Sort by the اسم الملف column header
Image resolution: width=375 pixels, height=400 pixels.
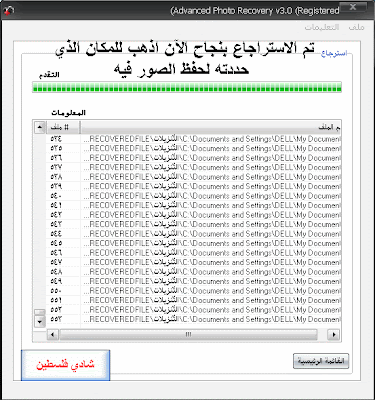211,127
